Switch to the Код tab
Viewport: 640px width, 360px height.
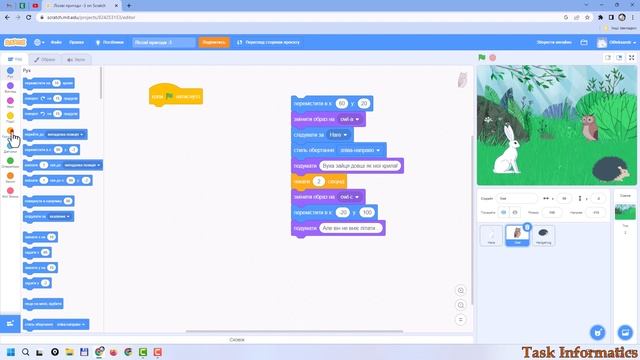click(15, 59)
